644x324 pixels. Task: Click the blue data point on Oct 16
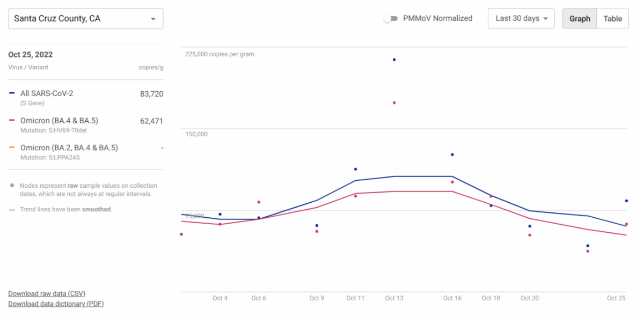tap(452, 154)
